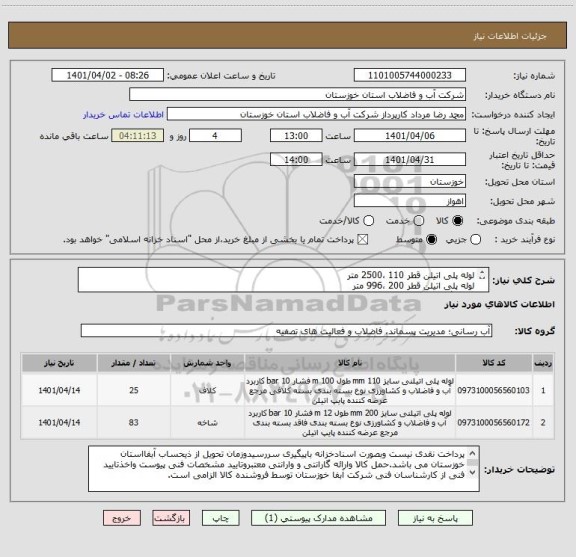Viewport: 576px width, 557px height.
Task: Click scroll down arrow in buyer notes
Action: click(472, 472)
